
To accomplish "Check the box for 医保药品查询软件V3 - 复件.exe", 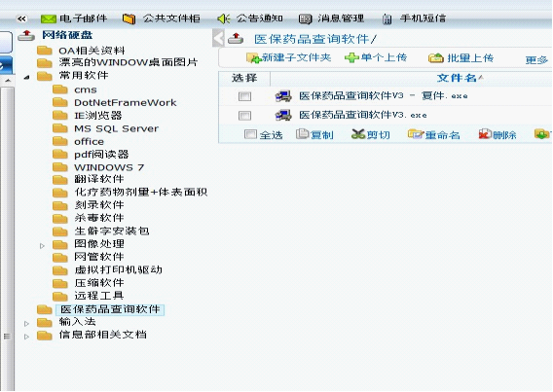I will coord(244,96).
